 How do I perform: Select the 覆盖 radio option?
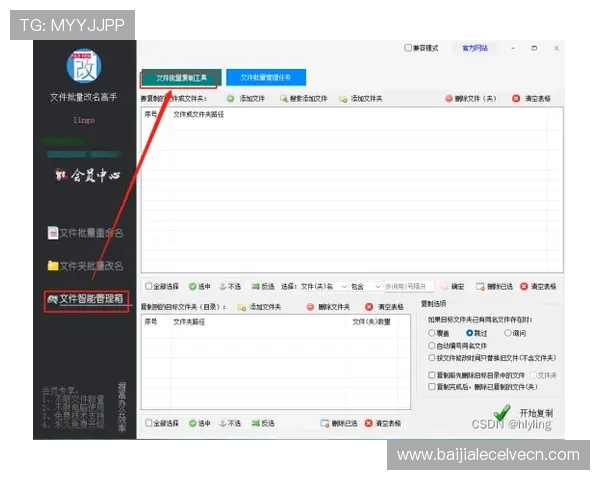point(432,333)
